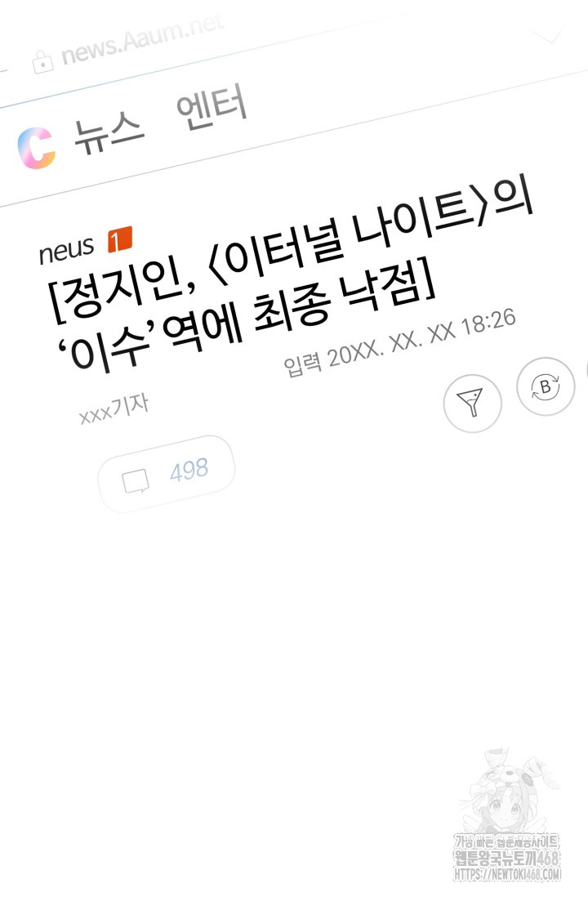Switch to the 엔터 tab
The width and height of the screenshot is (588, 897).
(x=212, y=108)
